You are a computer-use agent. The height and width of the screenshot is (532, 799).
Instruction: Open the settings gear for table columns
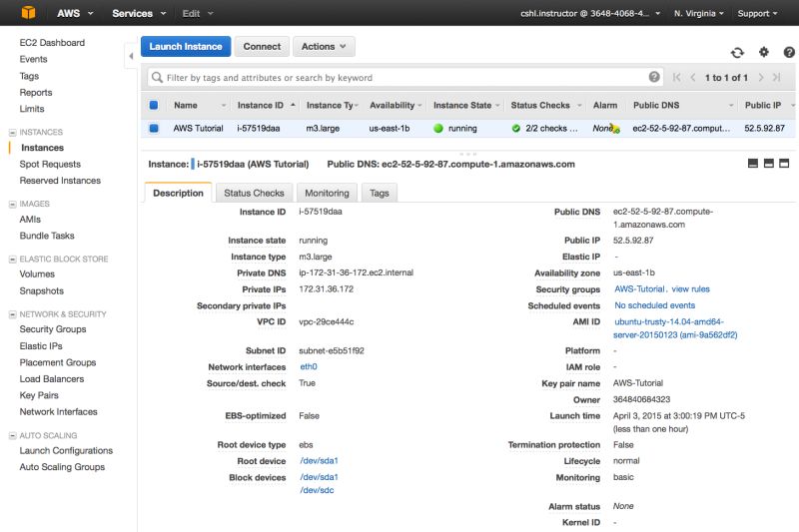[x=763, y=52]
